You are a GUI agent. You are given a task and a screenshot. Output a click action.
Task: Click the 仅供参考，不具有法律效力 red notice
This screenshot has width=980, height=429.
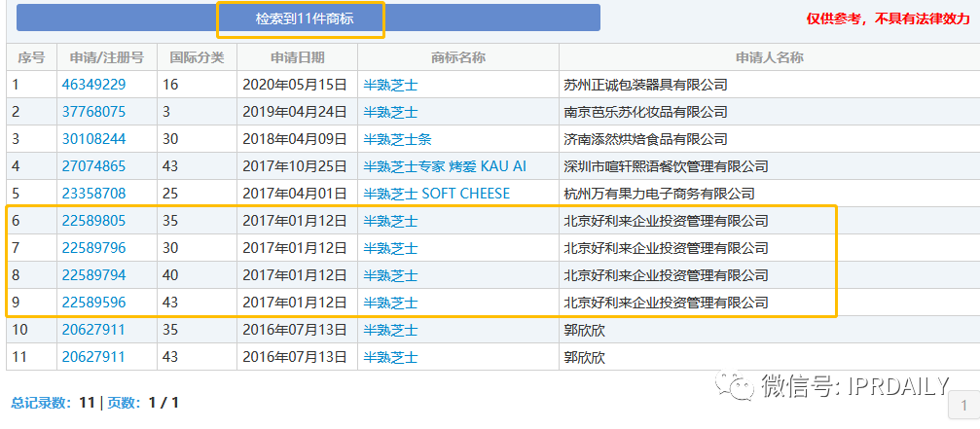[x=888, y=18]
